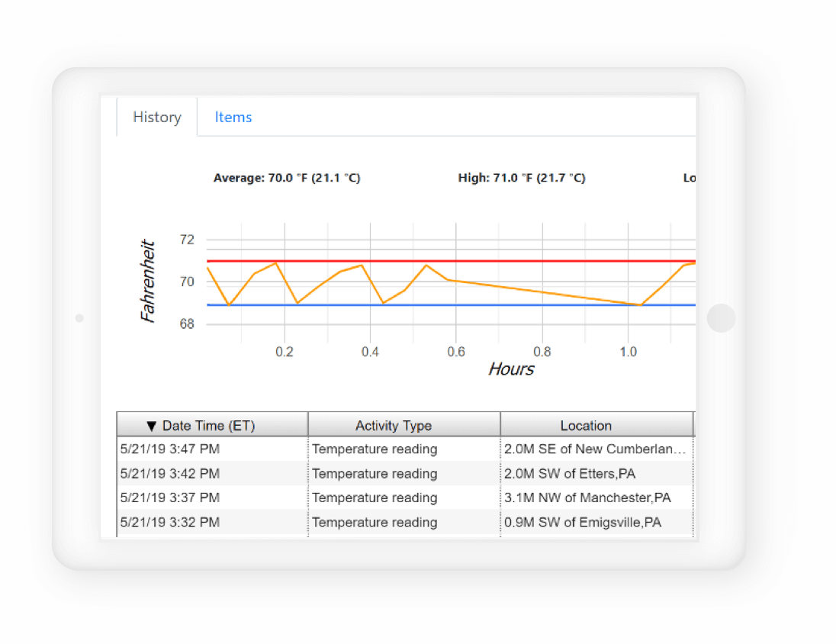
Task: Tap the tablet's round home button
Action: click(x=721, y=318)
